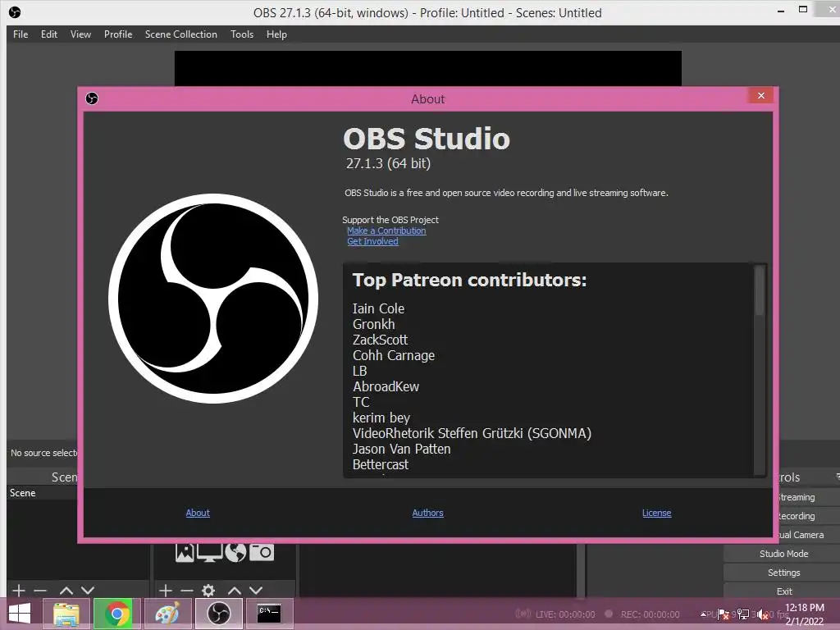Click the display capture monitor icon
Image resolution: width=840 pixels, height=630 pixels.
pos(209,552)
